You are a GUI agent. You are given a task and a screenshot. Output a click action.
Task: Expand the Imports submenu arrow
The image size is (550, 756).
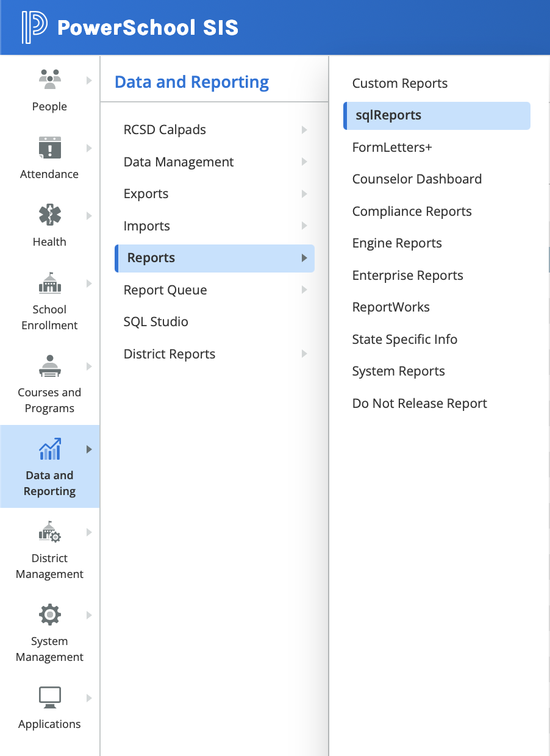(304, 226)
